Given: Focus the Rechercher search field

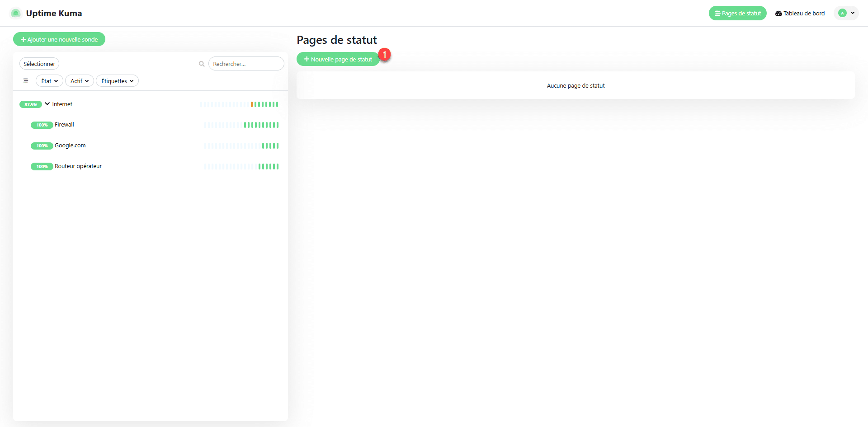Looking at the screenshot, I should [246, 64].
